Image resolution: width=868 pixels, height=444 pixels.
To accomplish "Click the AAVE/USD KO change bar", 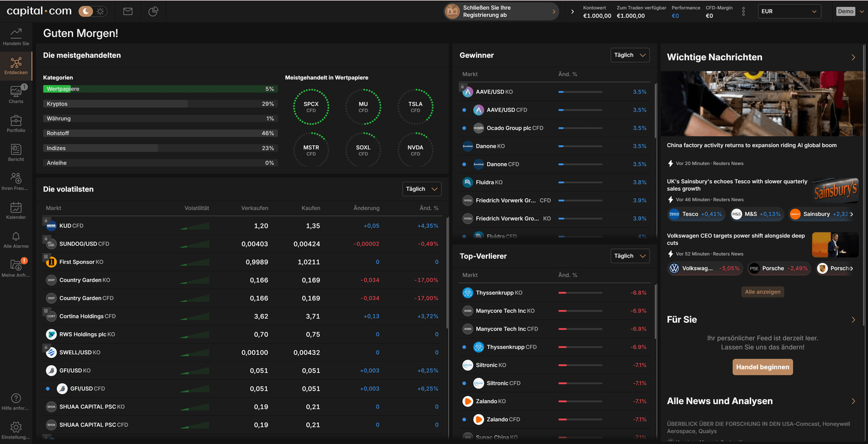I will (x=580, y=92).
